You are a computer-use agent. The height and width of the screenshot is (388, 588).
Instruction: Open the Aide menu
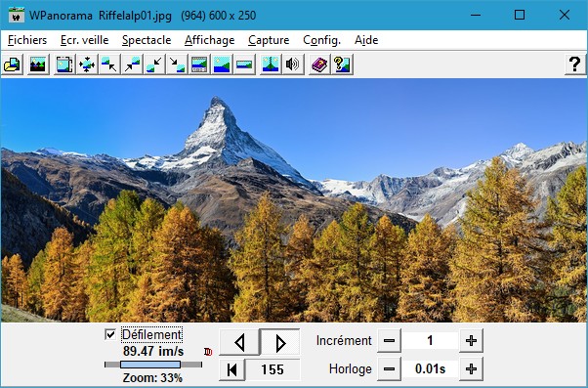(366, 40)
